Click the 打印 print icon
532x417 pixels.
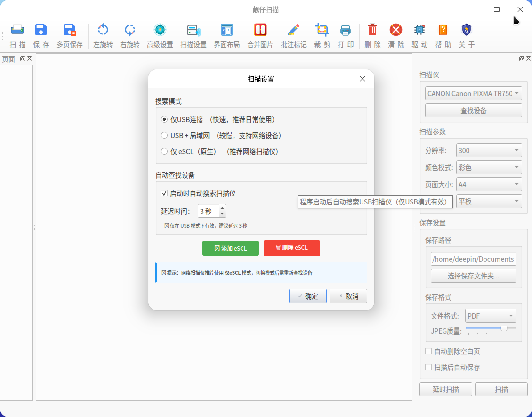click(x=346, y=30)
